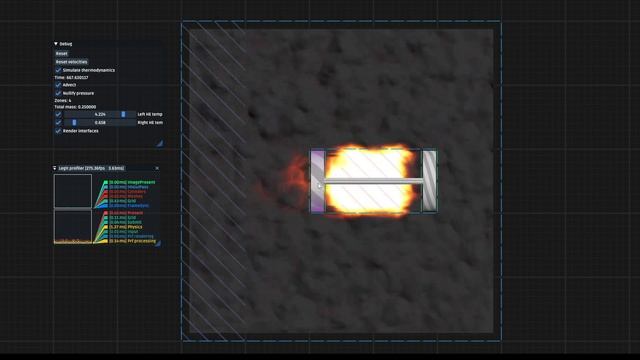Viewport: 640px width, 360px height.
Task: Toggle the Right HE temp checkbox
Action: coord(58,122)
